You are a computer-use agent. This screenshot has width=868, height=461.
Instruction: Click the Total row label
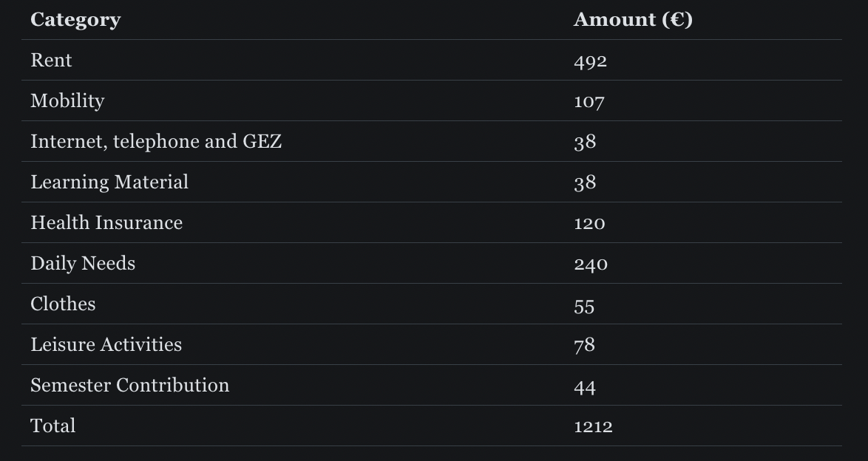pos(52,426)
